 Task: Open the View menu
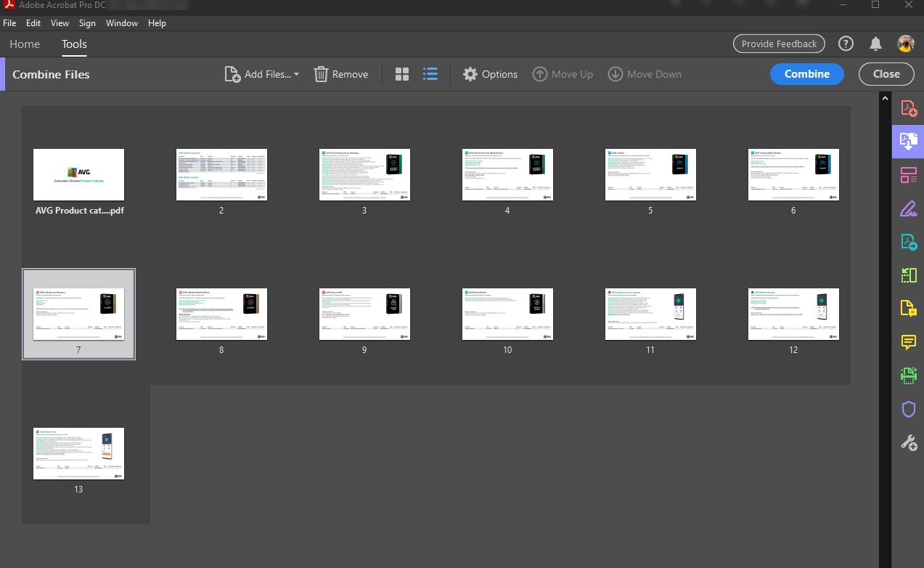click(60, 23)
